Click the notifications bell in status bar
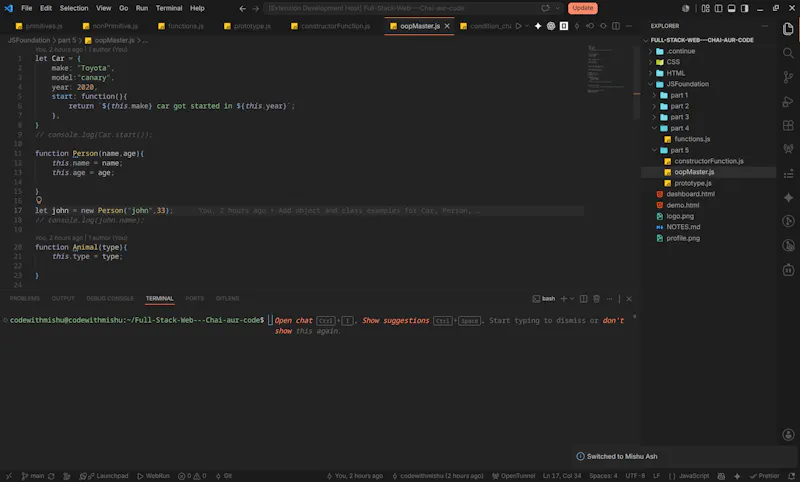 [791, 476]
